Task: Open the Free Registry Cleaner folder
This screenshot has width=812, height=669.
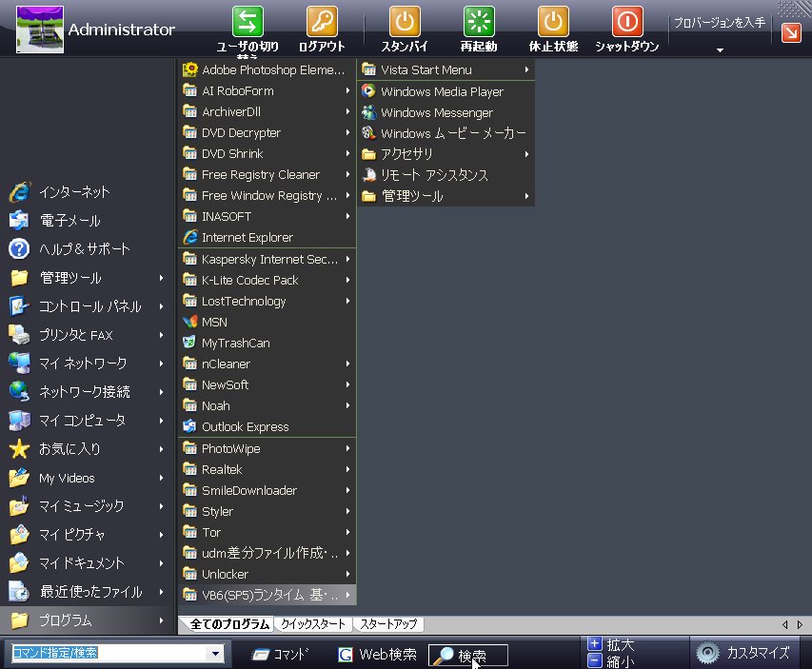Action: coord(267,174)
